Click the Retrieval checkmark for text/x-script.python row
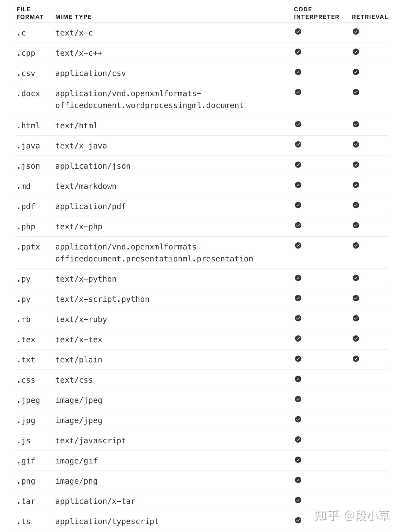Screen dimensions: 400x532 [356, 298]
